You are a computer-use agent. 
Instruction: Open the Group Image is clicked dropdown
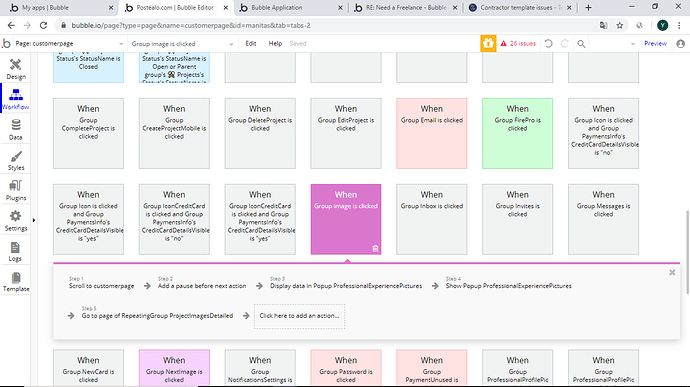tap(182, 44)
